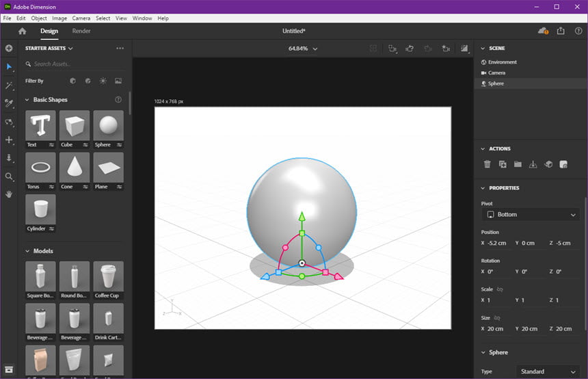The height and width of the screenshot is (379, 588).
Task: Switch to the Design tab
Action: point(49,31)
